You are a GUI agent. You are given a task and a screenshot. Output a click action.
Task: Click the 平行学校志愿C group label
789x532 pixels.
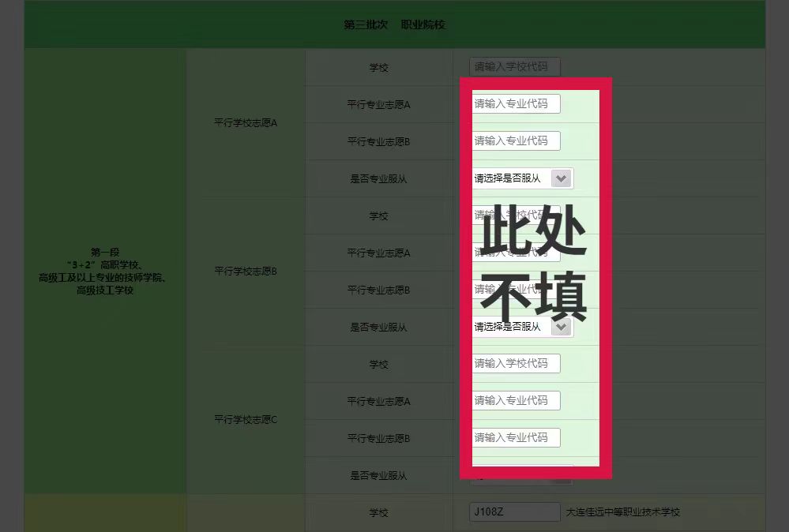pos(246,419)
